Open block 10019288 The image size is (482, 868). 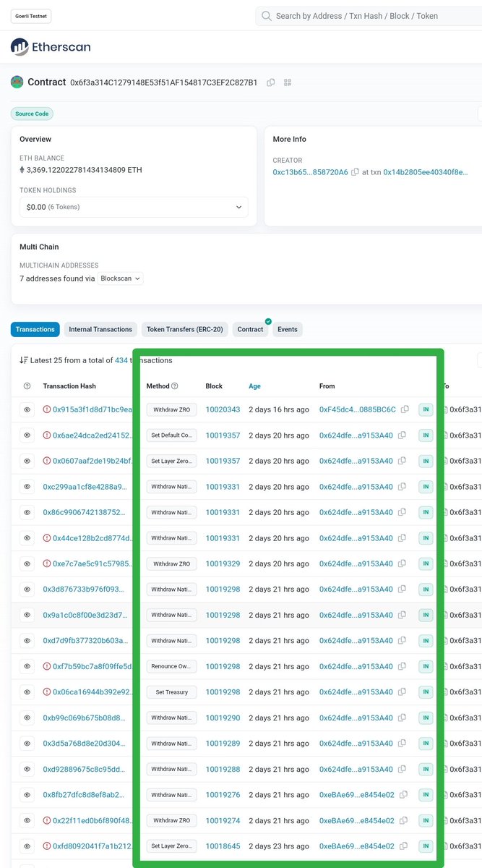(223, 769)
